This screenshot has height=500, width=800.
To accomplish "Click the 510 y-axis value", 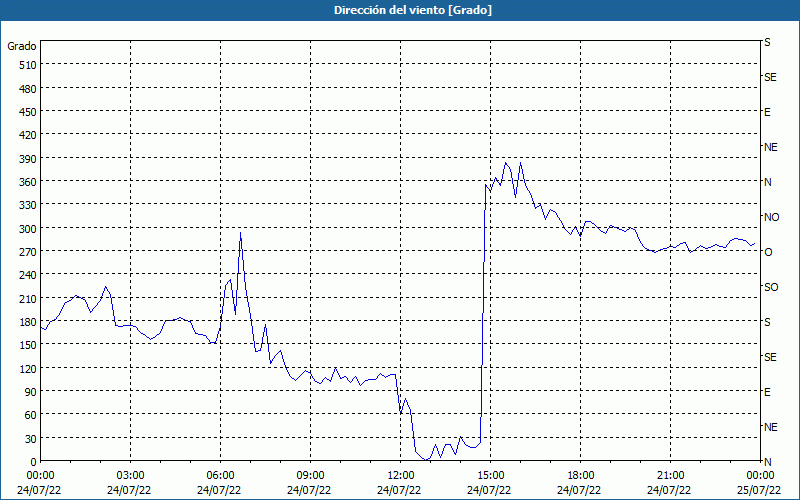I will [x=28, y=65].
